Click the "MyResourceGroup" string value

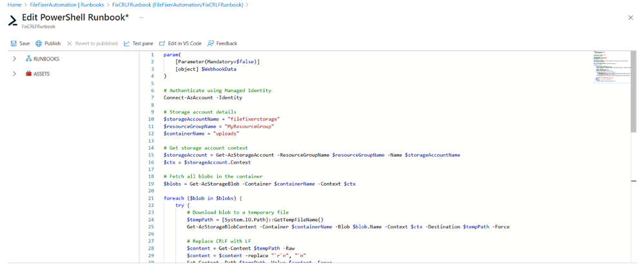251,126
